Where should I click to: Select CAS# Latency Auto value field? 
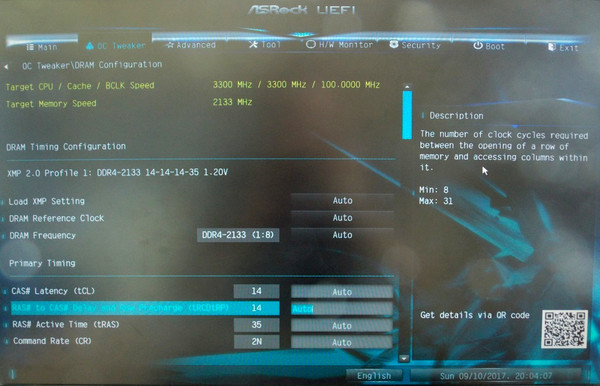(342, 292)
